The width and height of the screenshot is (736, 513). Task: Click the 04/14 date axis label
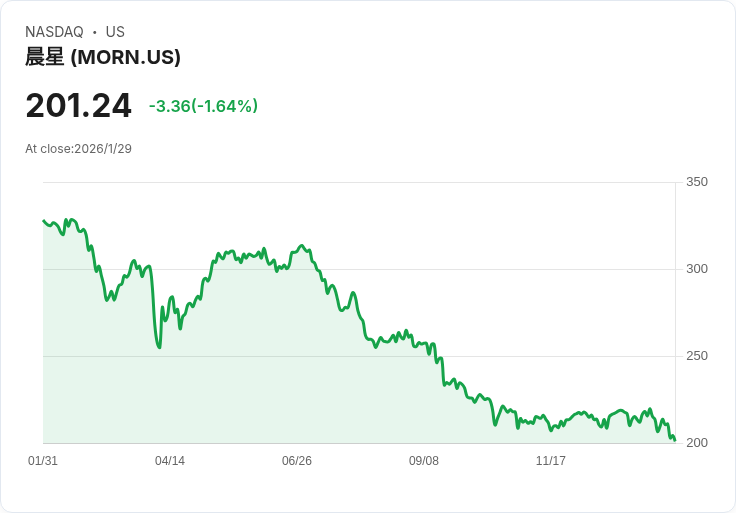click(169, 460)
